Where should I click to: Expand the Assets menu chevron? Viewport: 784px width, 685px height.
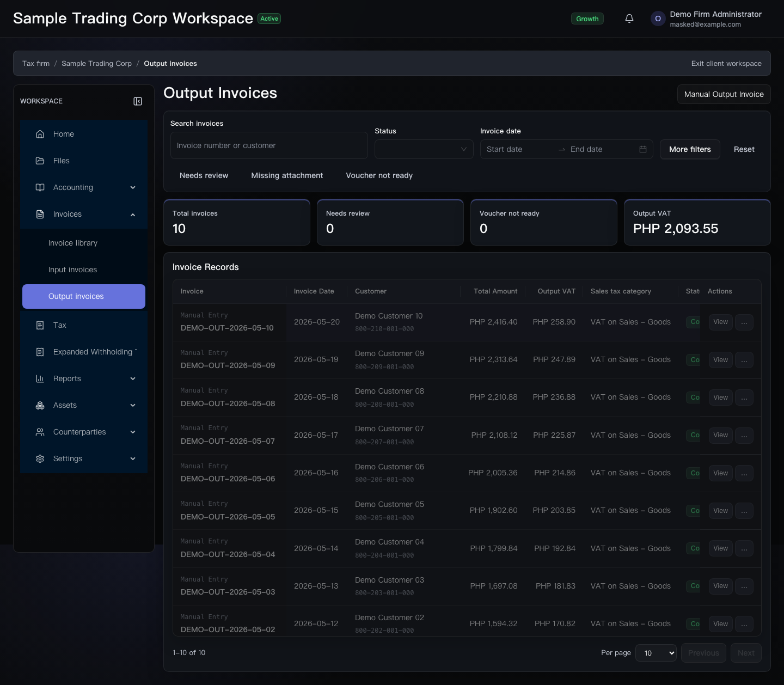pyautogui.click(x=133, y=406)
